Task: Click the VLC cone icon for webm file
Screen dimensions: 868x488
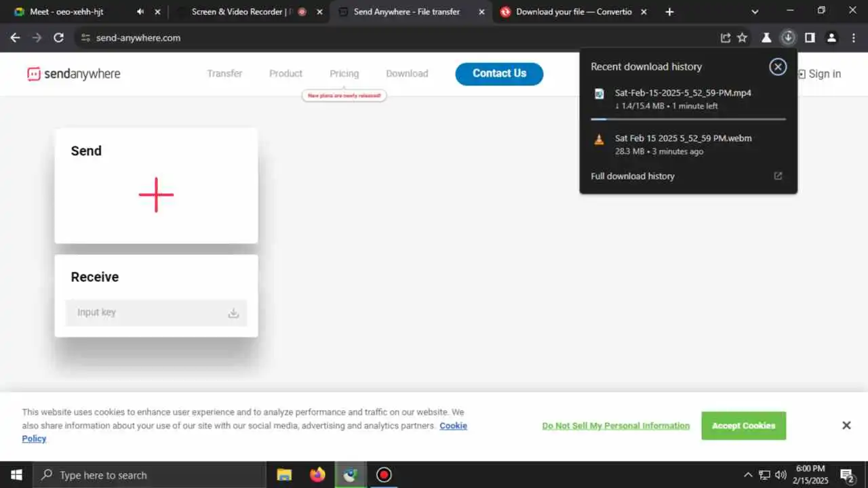Action: (599, 139)
